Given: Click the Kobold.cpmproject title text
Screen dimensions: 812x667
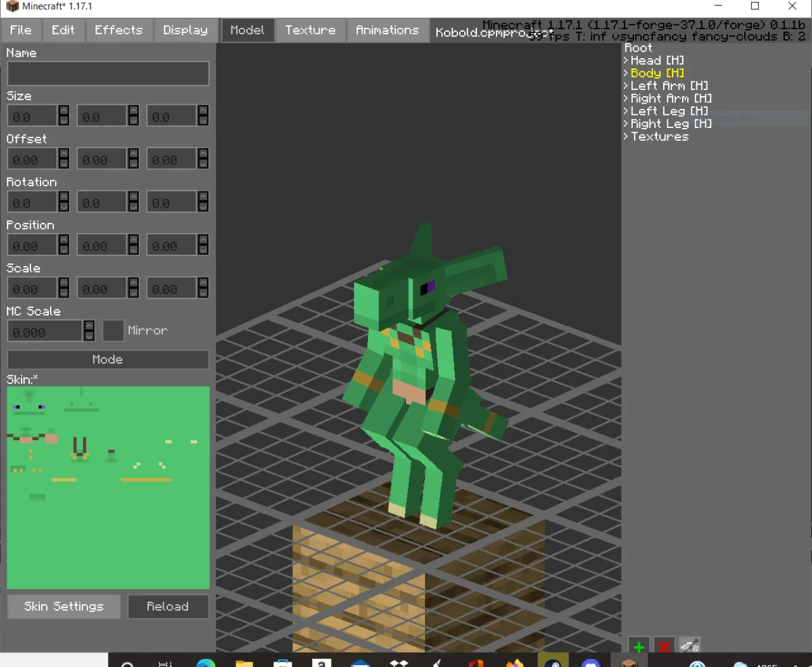Looking at the screenshot, I should click(494, 32).
